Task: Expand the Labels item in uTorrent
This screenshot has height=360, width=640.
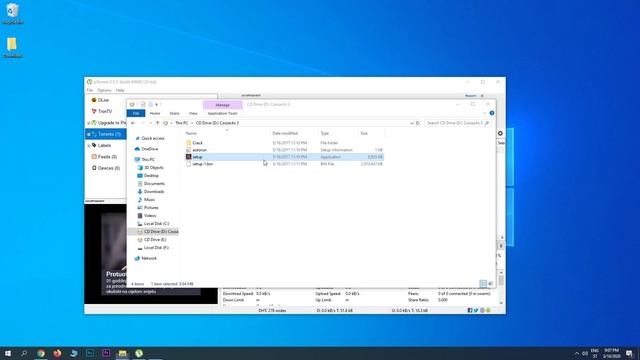Action: [89, 145]
